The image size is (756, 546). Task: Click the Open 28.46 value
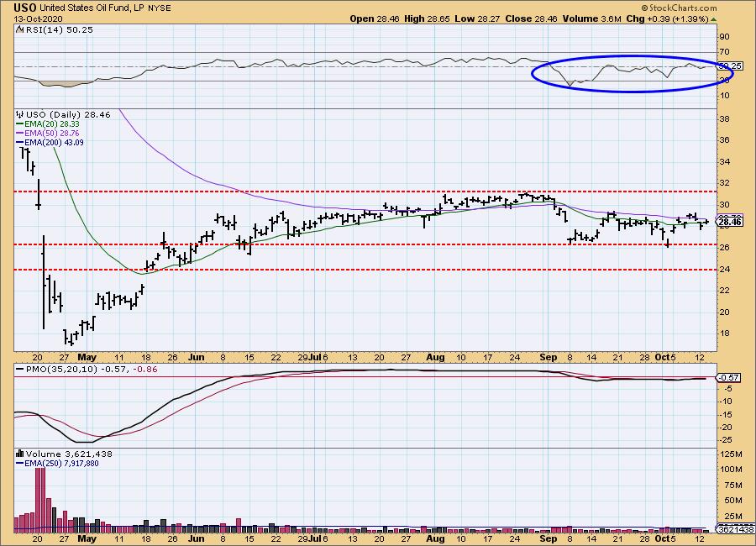tap(374, 18)
